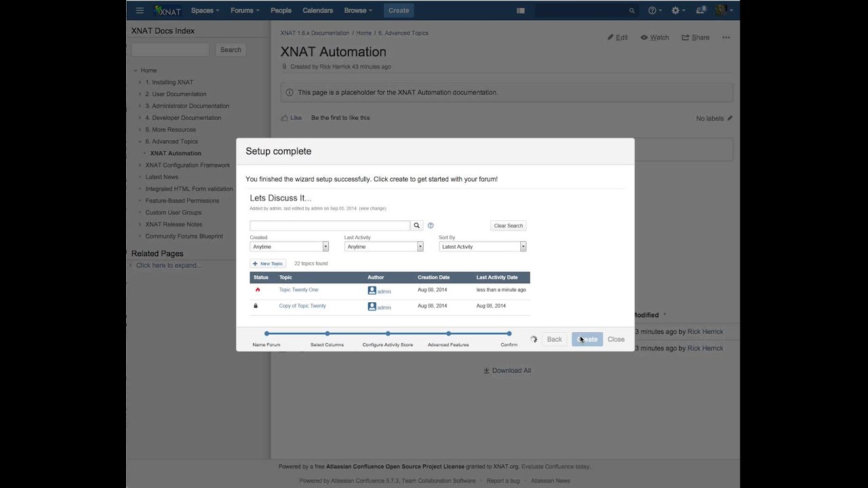
Task: Click the XNAT logo
Action: (x=167, y=10)
